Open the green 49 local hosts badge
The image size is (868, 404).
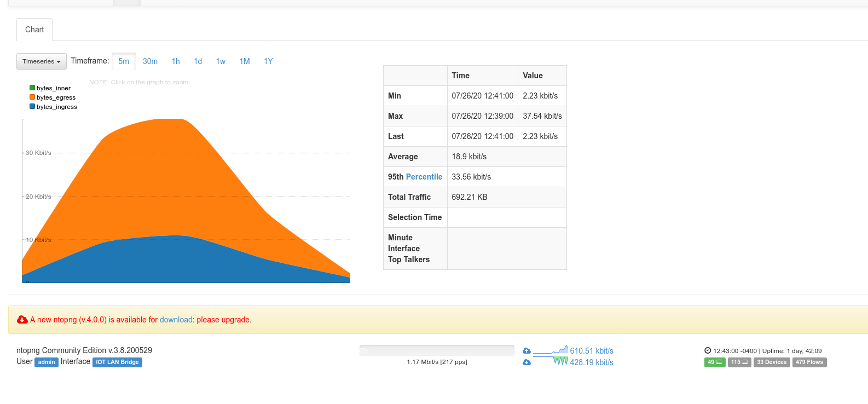(715, 362)
